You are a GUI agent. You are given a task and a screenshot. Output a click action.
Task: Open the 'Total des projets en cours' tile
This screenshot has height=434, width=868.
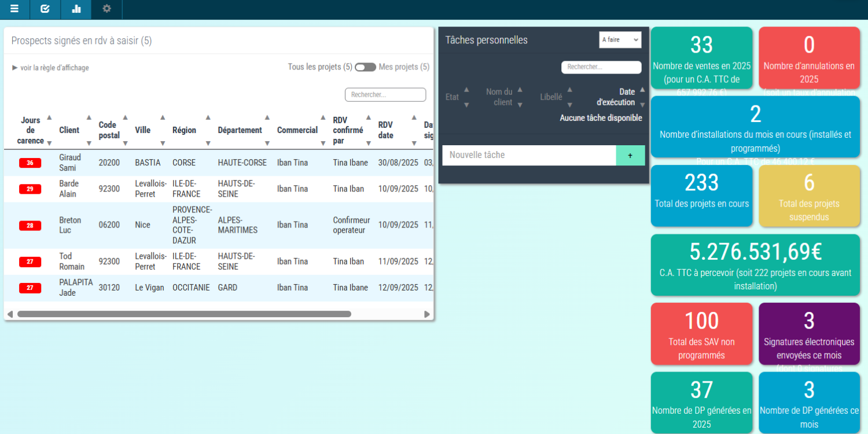click(701, 196)
